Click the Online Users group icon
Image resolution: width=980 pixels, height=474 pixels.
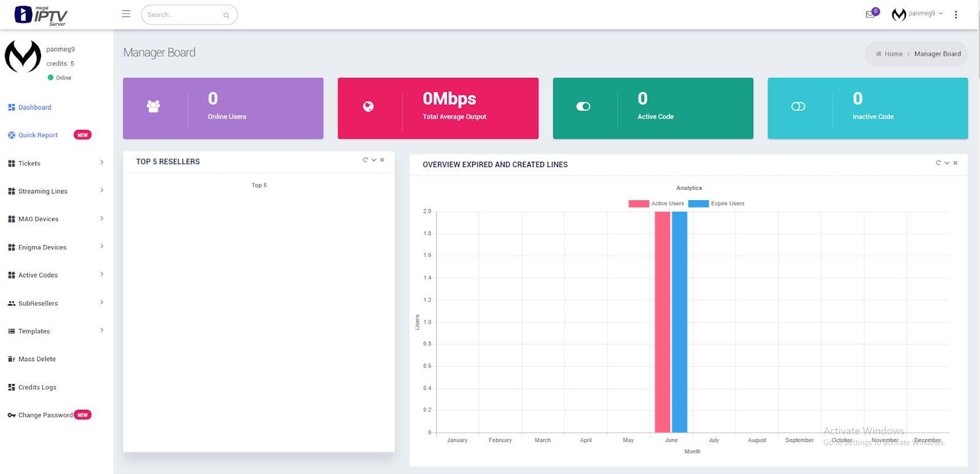153,107
